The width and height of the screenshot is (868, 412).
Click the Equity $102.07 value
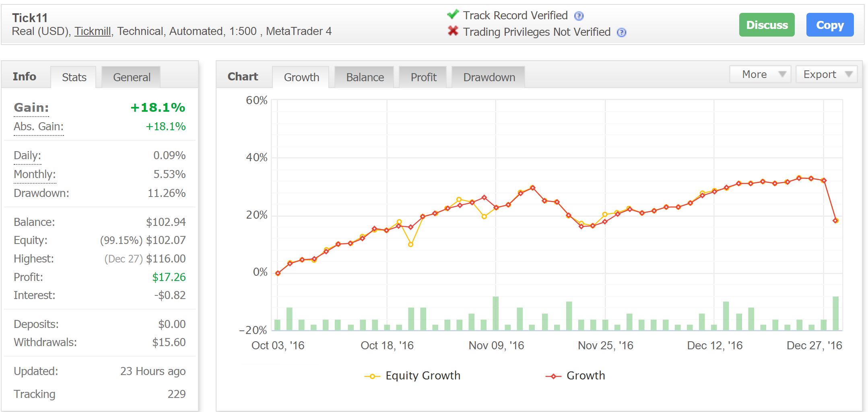pos(166,240)
